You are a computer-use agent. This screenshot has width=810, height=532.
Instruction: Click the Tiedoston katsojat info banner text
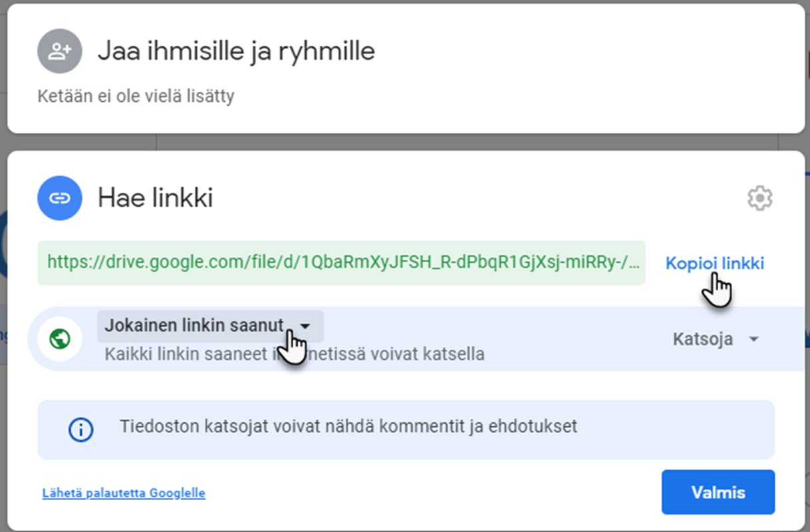348,426
